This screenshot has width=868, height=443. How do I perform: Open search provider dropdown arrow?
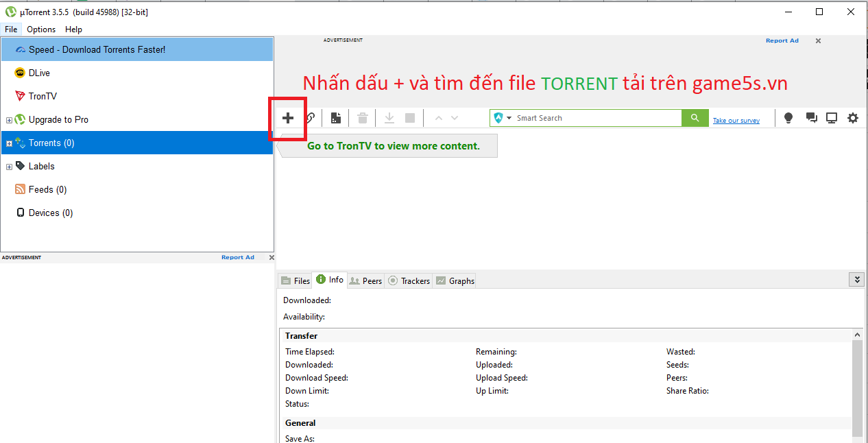click(x=509, y=118)
